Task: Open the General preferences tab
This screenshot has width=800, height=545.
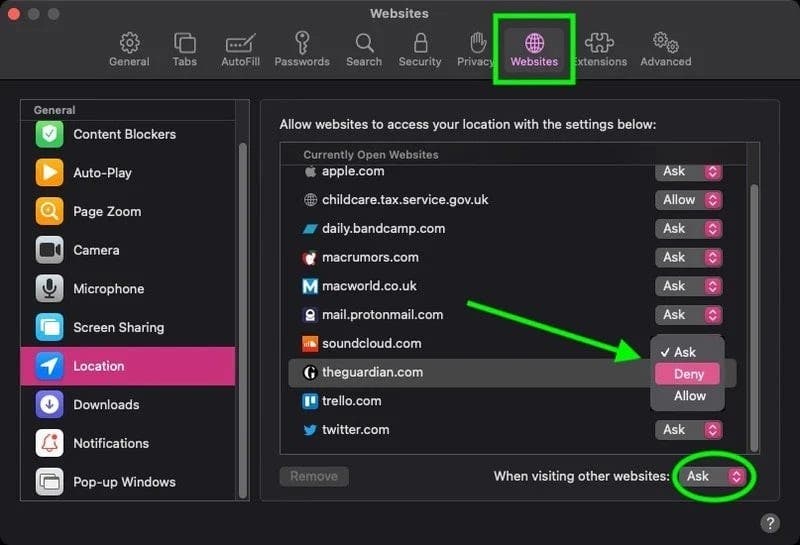Action: pyautogui.click(x=129, y=49)
